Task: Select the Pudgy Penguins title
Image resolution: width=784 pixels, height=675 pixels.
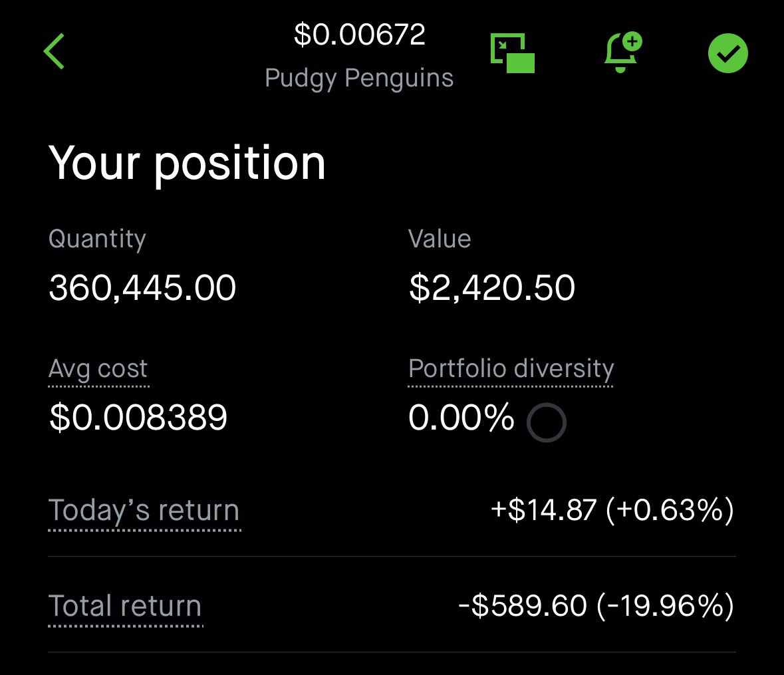Action: [359, 78]
